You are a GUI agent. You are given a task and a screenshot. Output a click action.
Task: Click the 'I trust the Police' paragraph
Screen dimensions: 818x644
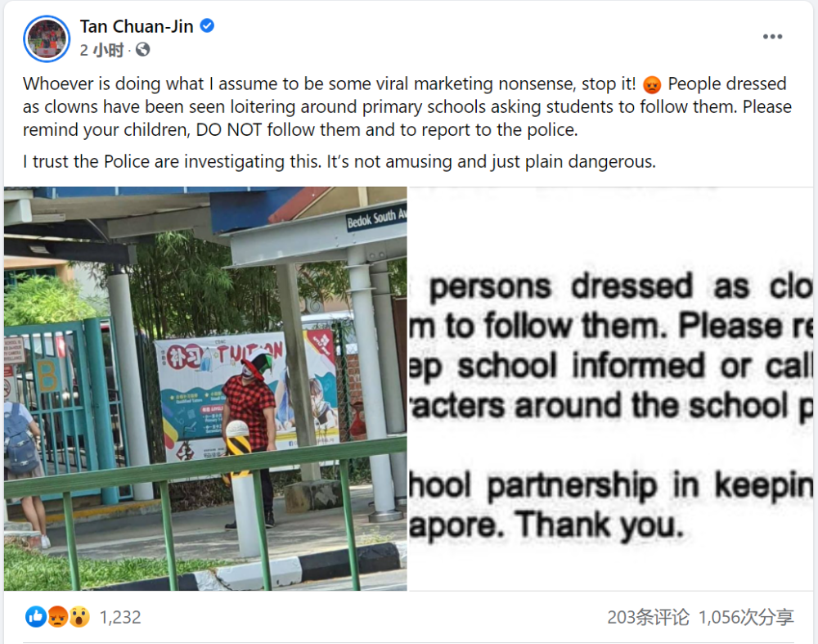(339, 162)
